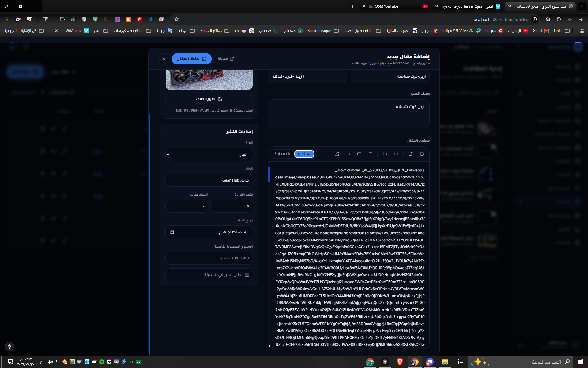Screen dimensions: 588x368
Task: Open the date picker calendar icon
Action: 172,232
